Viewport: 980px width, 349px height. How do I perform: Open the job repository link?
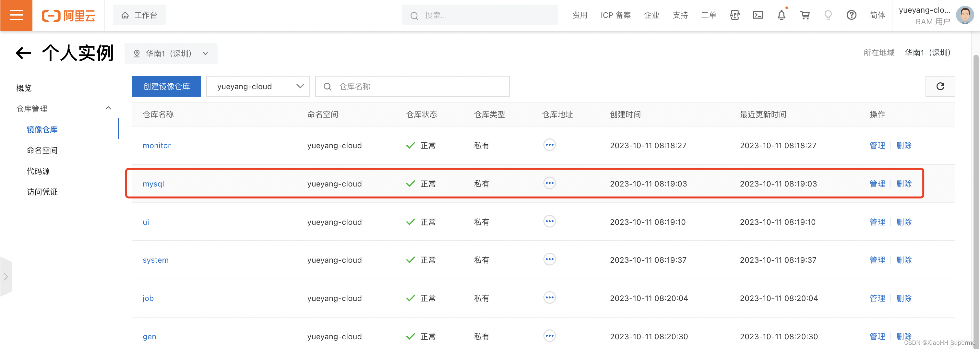point(148,298)
